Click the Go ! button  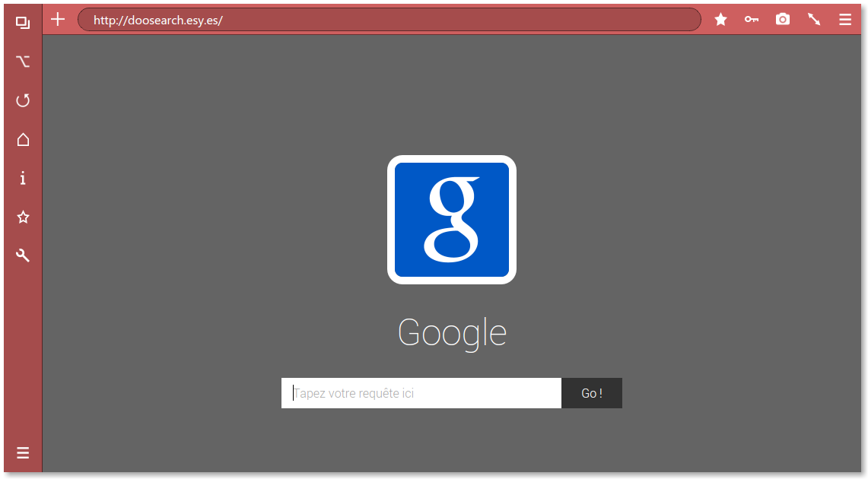(592, 393)
